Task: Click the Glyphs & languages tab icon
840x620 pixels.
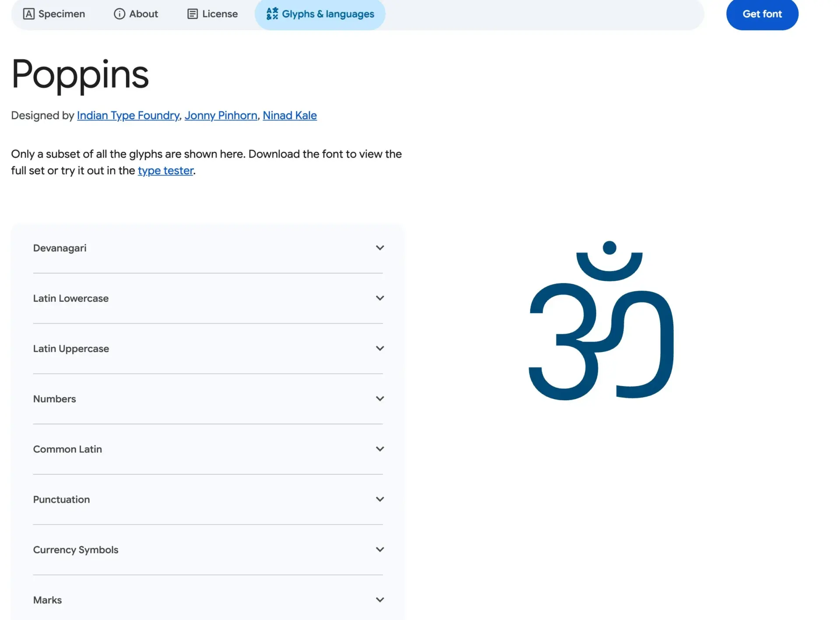Action: (x=272, y=14)
